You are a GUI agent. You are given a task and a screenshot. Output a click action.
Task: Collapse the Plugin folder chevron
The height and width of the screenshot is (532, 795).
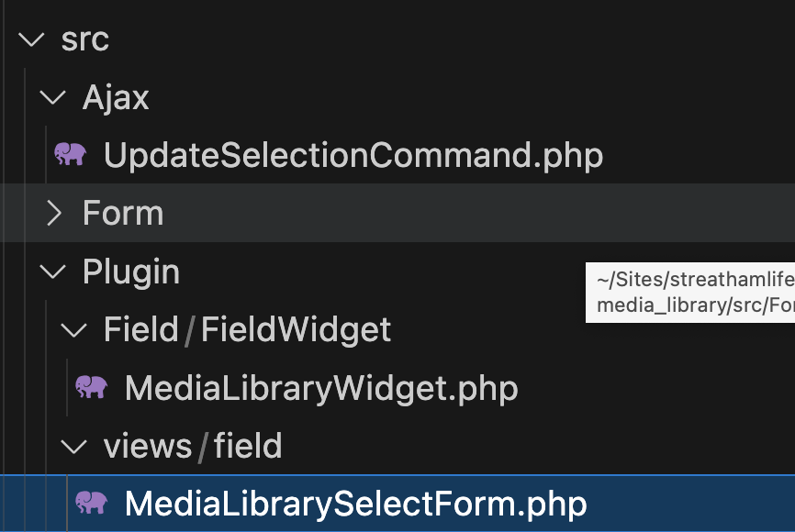(x=52, y=272)
